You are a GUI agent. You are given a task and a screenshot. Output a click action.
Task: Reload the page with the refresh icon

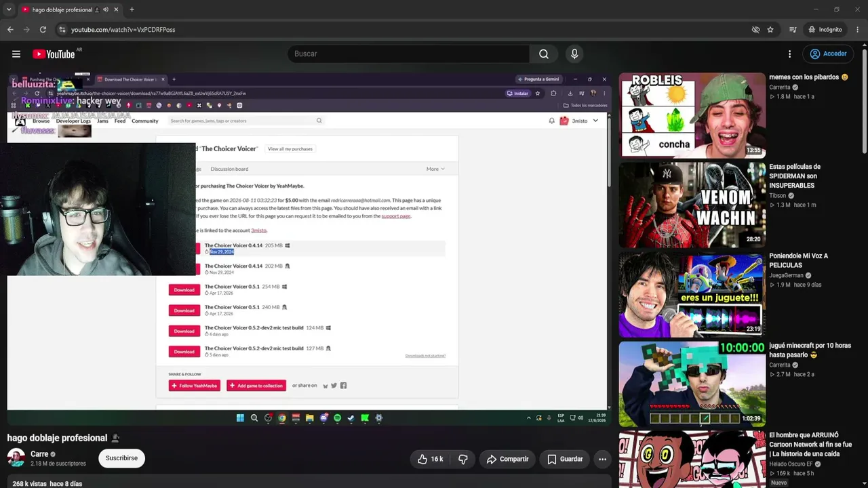point(43,30)
